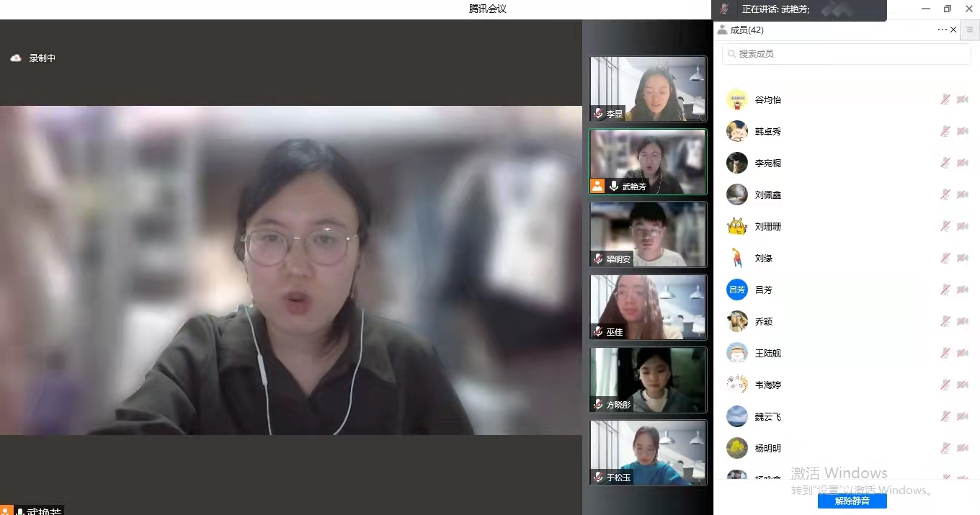Click the 正在讲话: 武艳芳 speaking indicator

click(x=775, y=9)
